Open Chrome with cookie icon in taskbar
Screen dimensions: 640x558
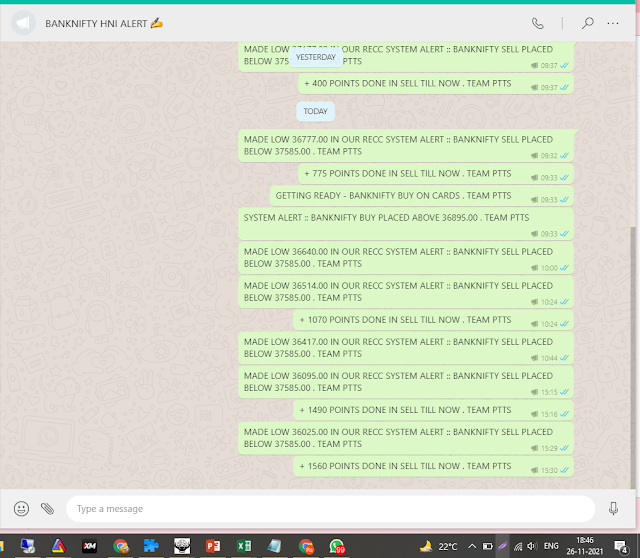120,546
